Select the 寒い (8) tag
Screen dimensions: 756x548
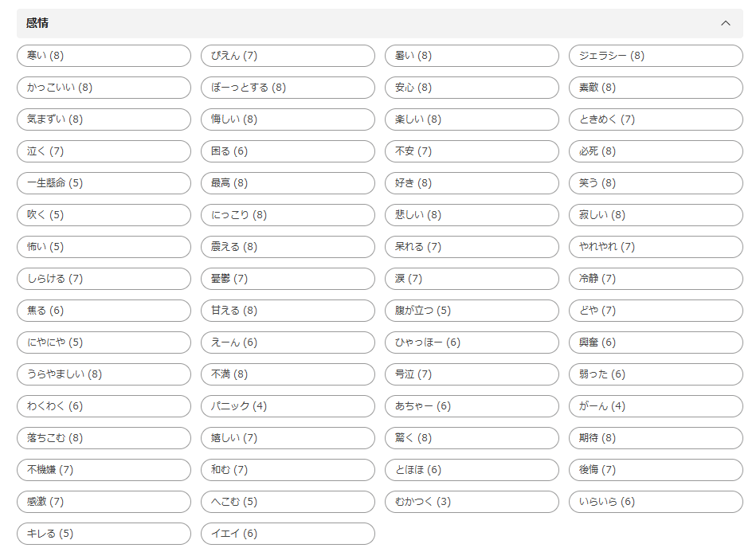pos(104,56)
